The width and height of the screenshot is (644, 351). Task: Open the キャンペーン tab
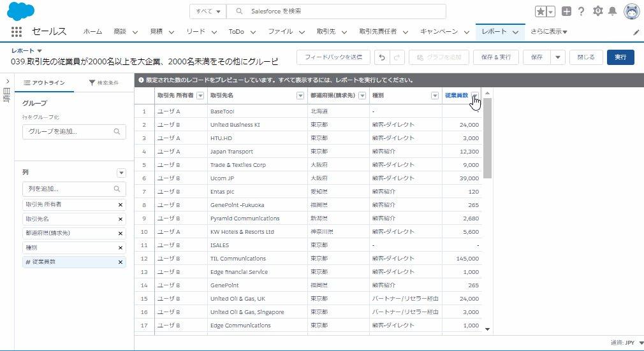(x=439, y=32)
